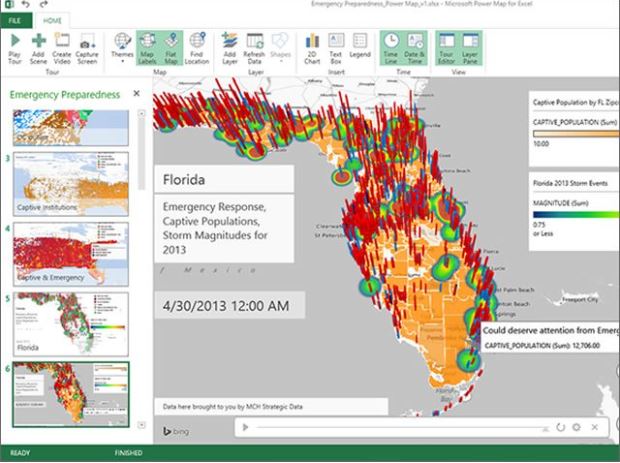Image resolution: width=620 pixels, height=463 pixels.
Task: Click the Capture Screen icon
Action: [x=89, y=48]
